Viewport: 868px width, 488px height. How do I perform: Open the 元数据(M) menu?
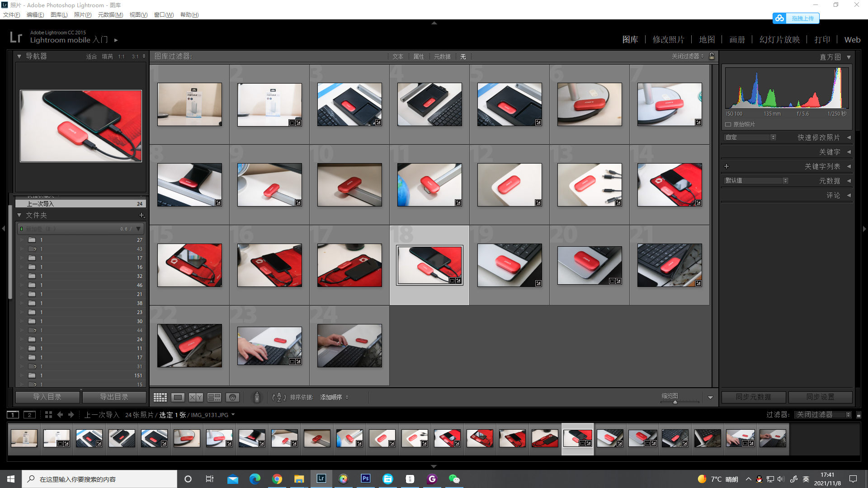click(x=110, y=15)
